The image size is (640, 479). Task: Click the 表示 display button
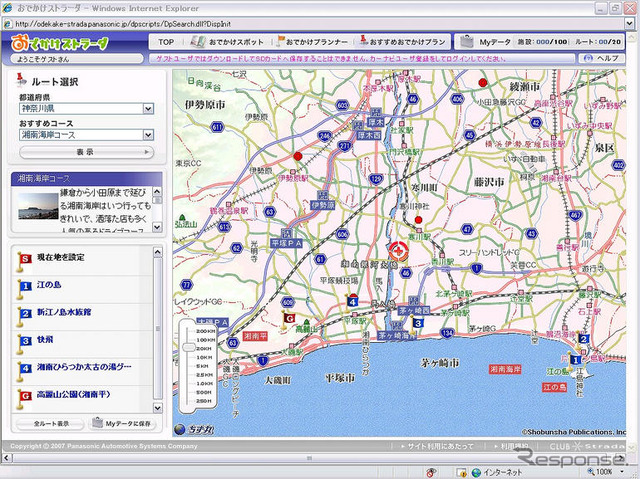click(86, 152)
